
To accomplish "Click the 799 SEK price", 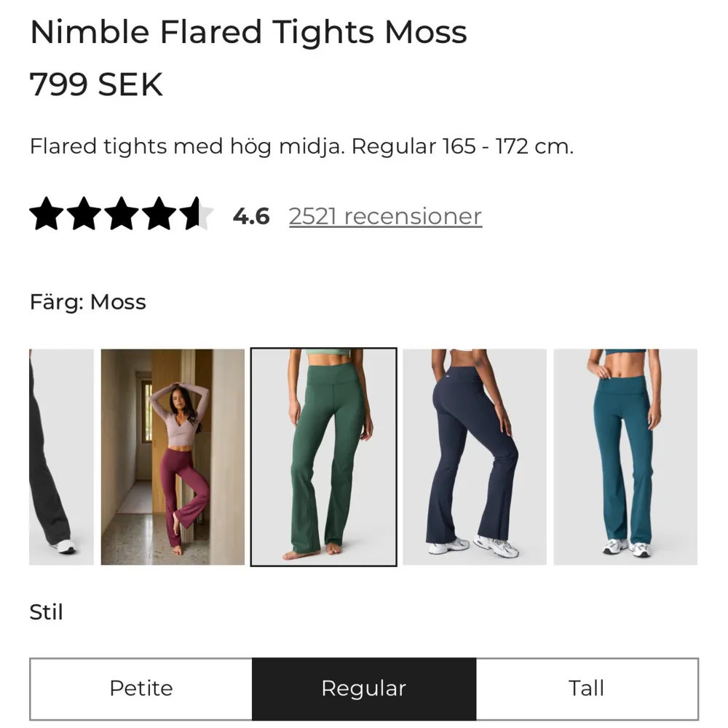I will (x=95, y=84).
